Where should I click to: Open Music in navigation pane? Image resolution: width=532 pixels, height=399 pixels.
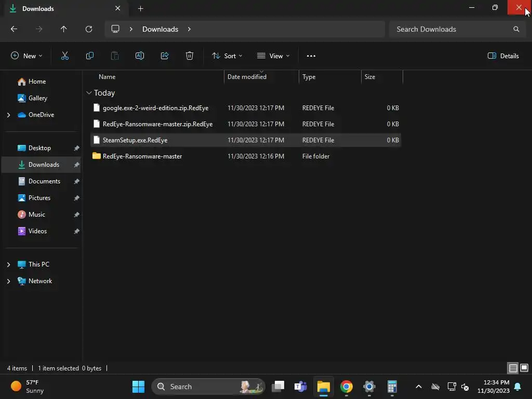tap(37, 215)
